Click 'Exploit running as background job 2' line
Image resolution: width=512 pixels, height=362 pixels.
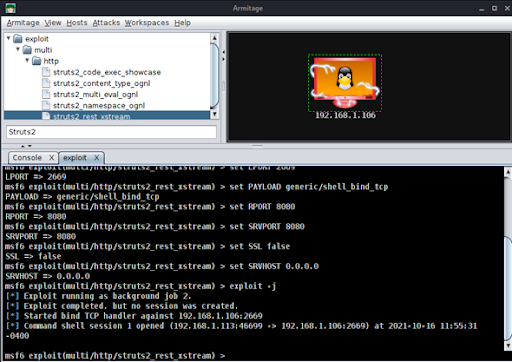pos(98,296)
